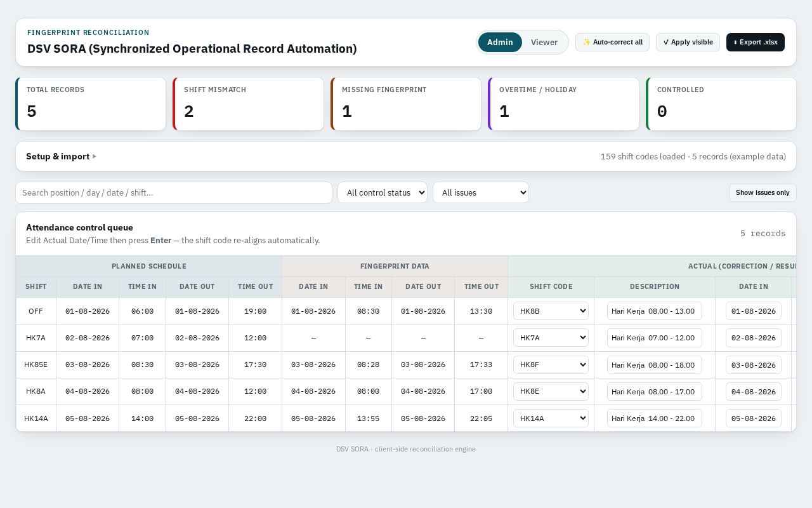812x508 pixels.
Task: Click the Total Records card
Action: click(91, 104)
